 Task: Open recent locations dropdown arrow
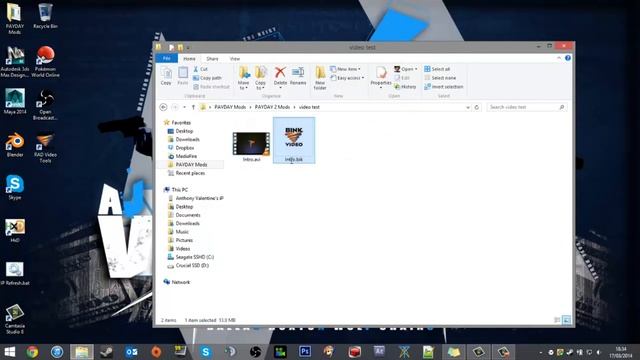pyautogui.click(x=184, y=107)
